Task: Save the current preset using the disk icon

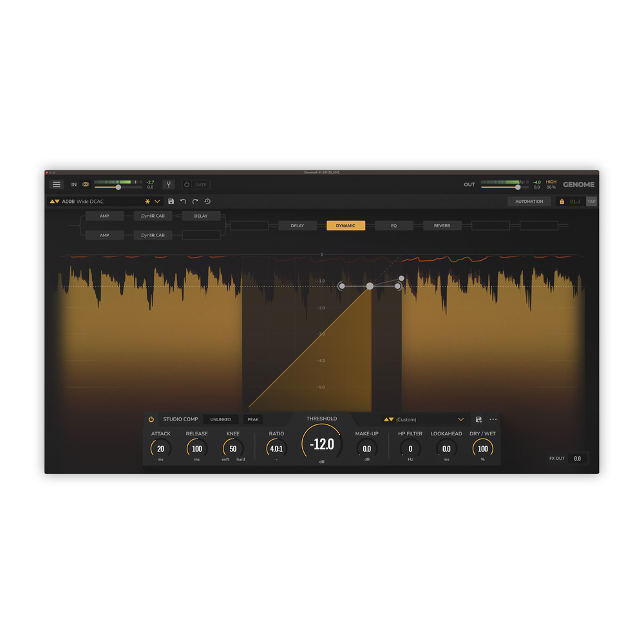Action: 171,202
